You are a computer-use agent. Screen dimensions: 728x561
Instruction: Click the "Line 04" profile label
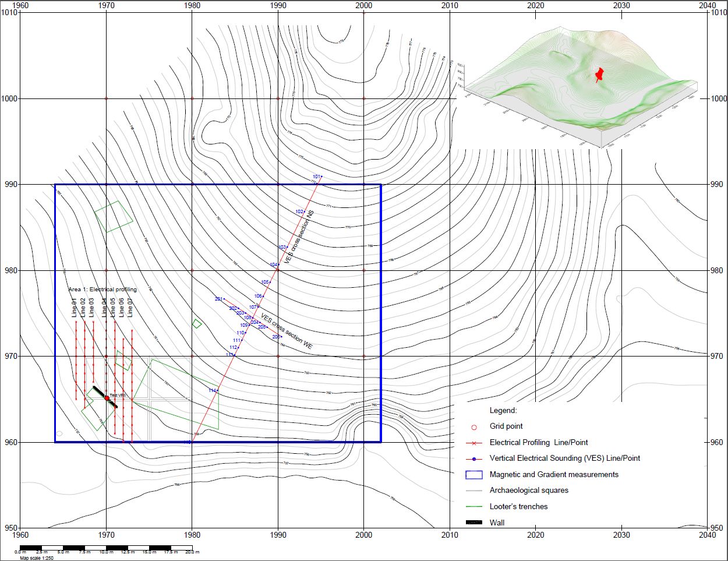[105, 308]
